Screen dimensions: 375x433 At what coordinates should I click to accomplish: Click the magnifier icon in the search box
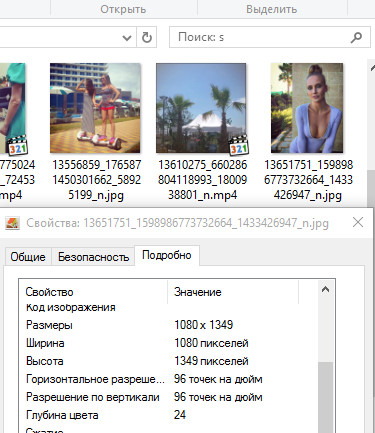(356, 37)
